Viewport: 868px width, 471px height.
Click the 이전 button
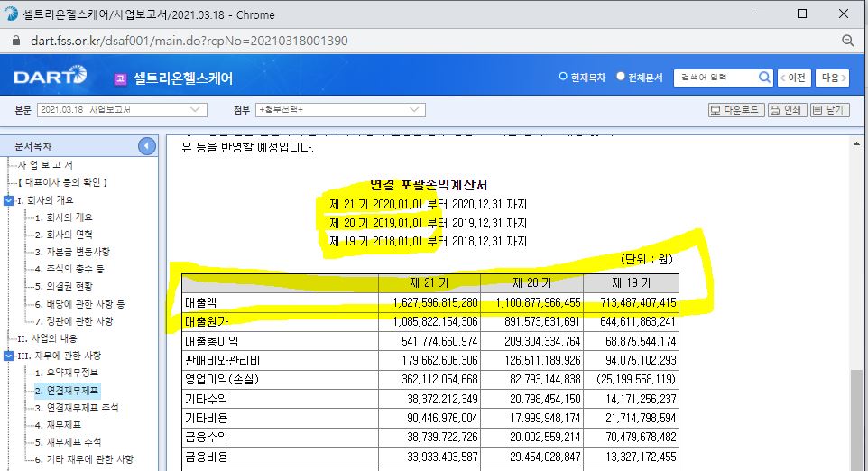click(794, 78)
